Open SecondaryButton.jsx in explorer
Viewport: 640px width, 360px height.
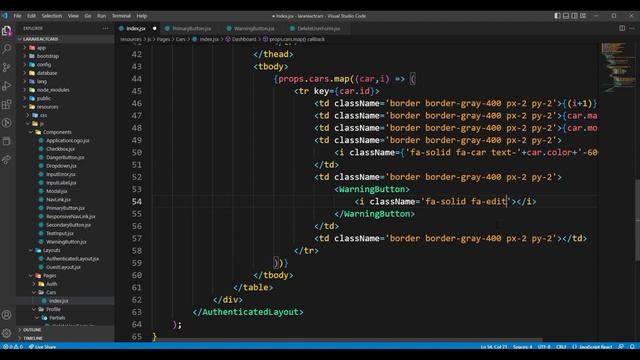tap(68, 225)
